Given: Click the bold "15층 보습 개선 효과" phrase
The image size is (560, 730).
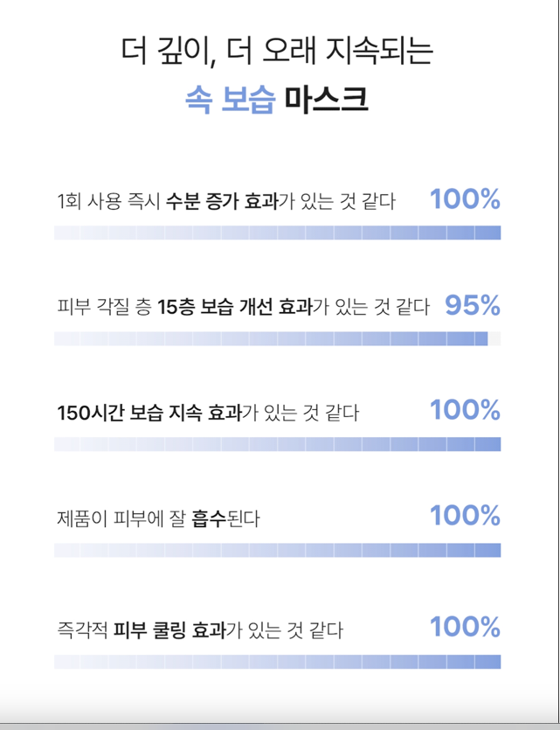Looking at the screenshot, I should pos(234,307).
